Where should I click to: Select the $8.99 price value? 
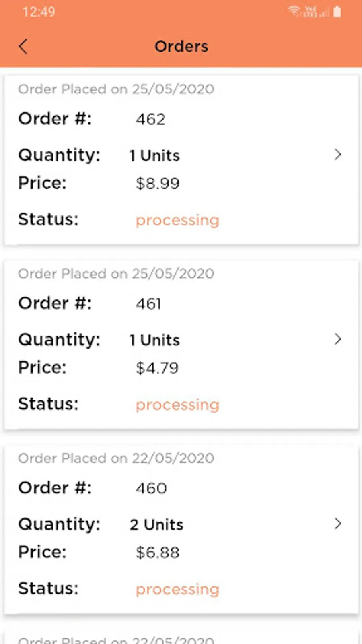pos(157,184)
